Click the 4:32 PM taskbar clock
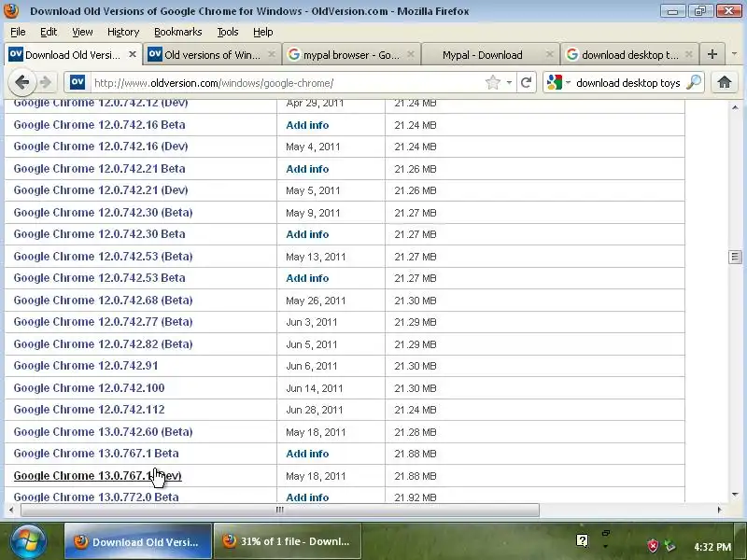Image resolution: width=747 pixels, height=560 pixels. click(712, 547)
